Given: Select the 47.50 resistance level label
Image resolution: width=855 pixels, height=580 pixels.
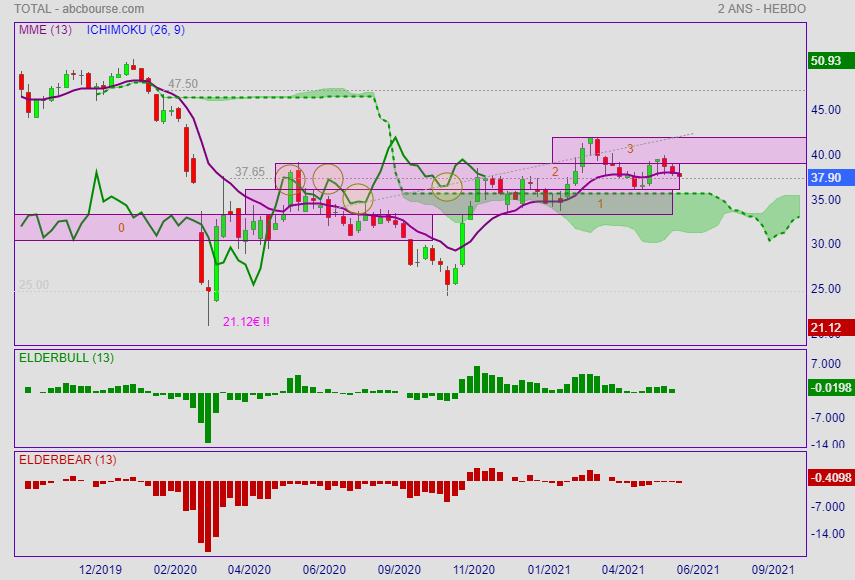Looking at the screenshot, I should point(183,84).
